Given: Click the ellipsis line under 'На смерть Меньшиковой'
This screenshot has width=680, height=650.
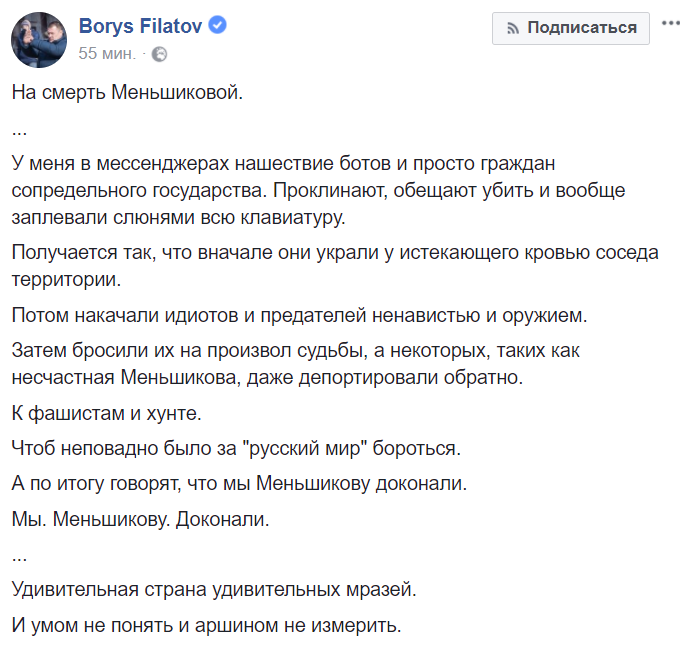Looking at the screenshot, I should tap(20, 131).
